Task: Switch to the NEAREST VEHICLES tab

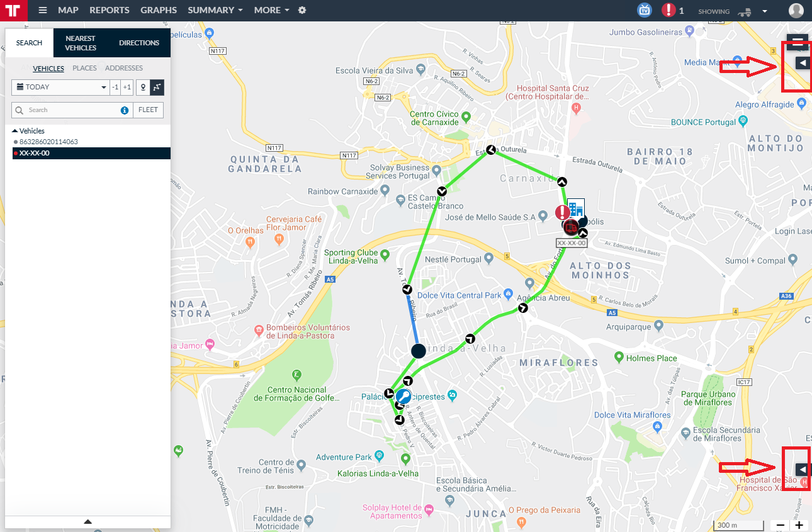Action: [x=81, y=43]
